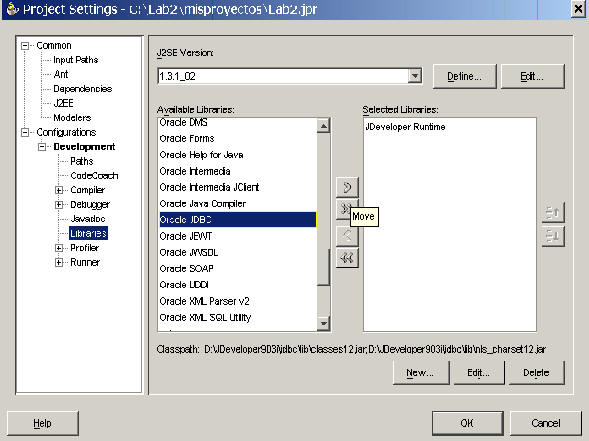The width and height of the screenshot is (589, 441).
Task: Click the double-arrow Move all right icon
Action: [344, 209]
